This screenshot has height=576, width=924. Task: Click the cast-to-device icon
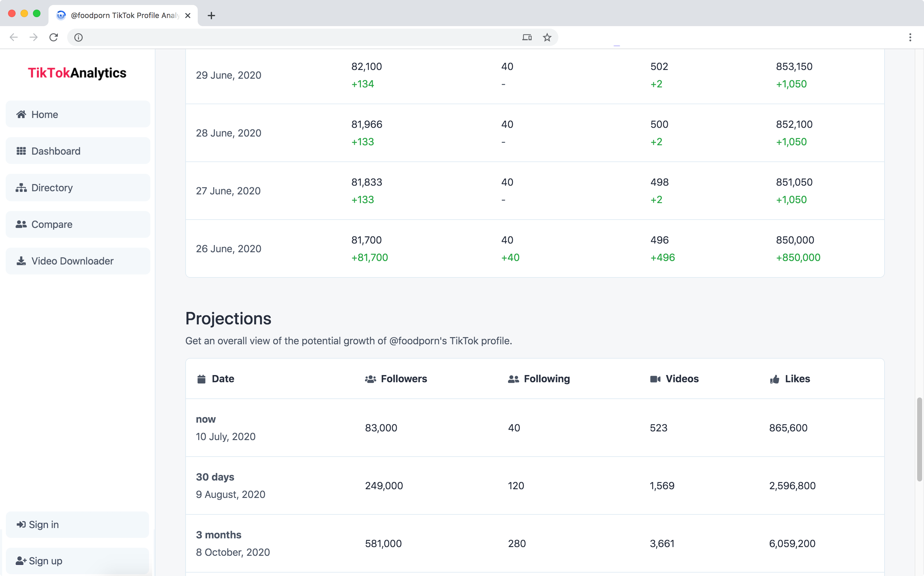click(x=527, y=37)
